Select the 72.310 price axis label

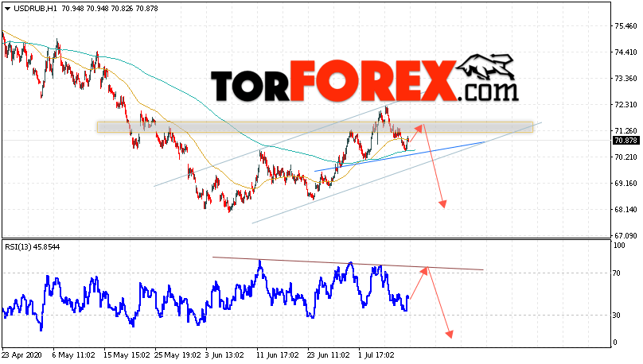[625, 105]
